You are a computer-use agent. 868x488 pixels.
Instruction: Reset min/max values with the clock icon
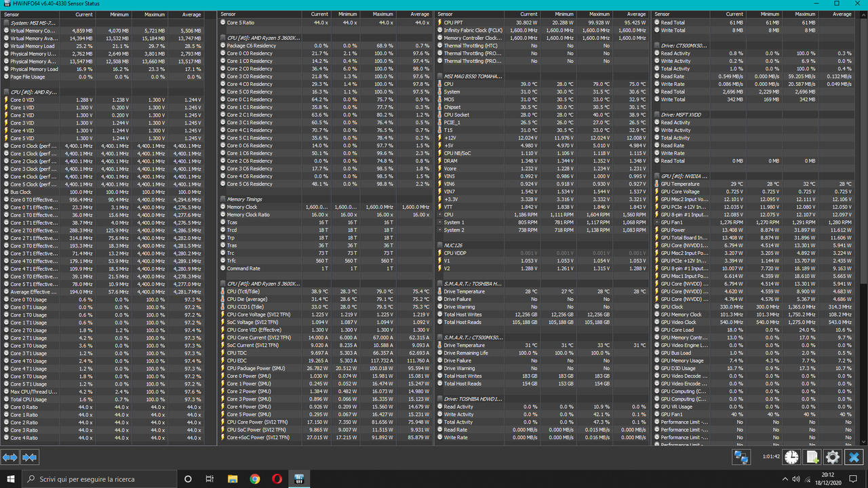(791, 457)
